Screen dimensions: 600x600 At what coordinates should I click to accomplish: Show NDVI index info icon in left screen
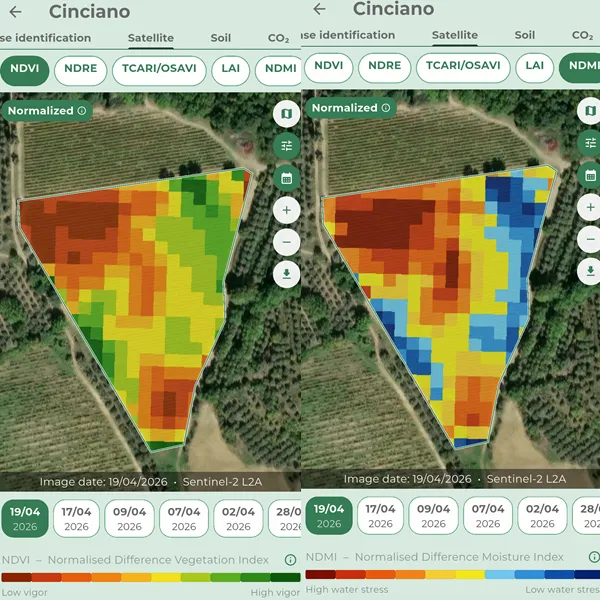(290, 560)
